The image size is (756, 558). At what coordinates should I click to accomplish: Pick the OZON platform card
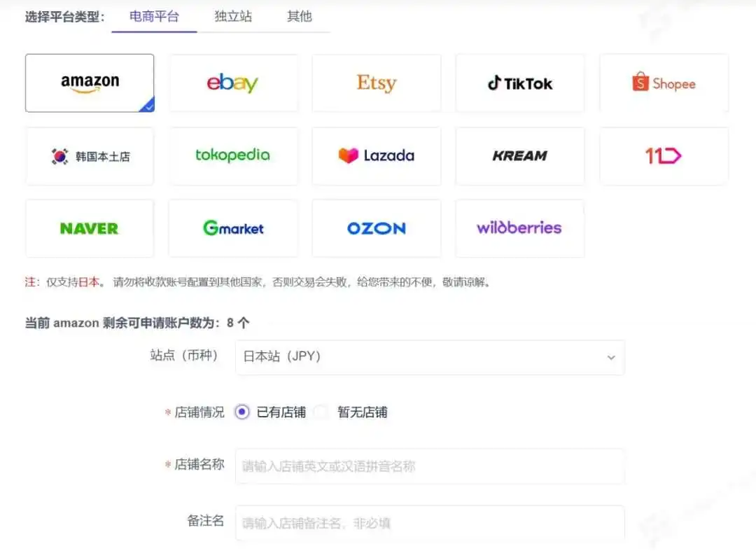(377, 228)
